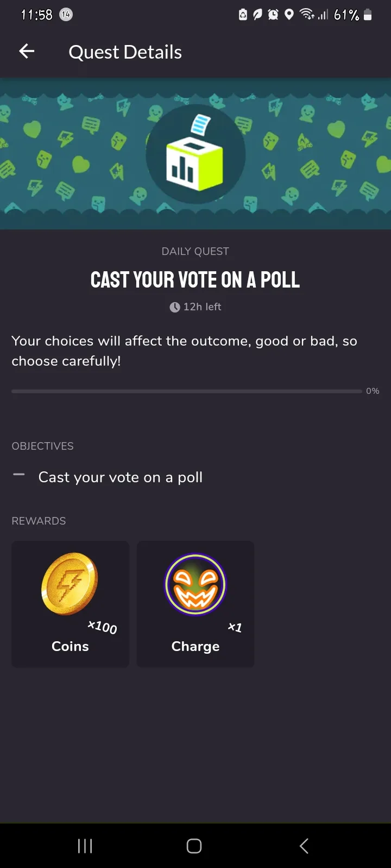Tap the notification count badge in status bar
The width and height of the screenshot is (391, 868).
tap(66, 15)
